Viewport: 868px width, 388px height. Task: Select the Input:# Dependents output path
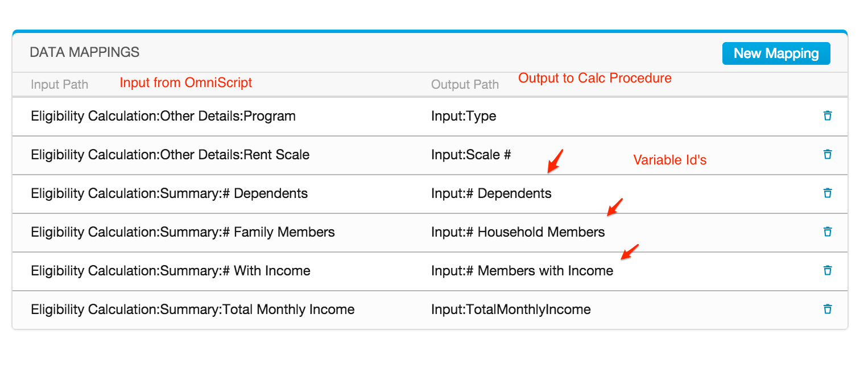(x=491, y=193)
